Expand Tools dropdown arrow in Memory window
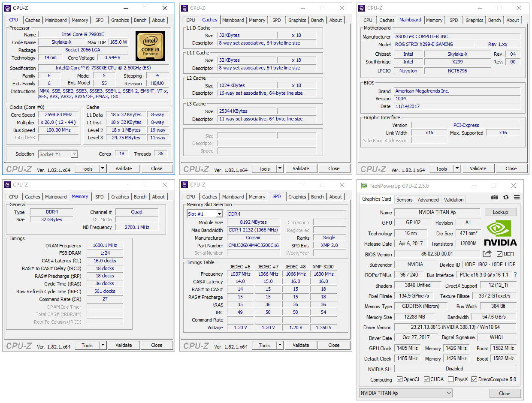 pyautogui.click(x=103, y=345)
